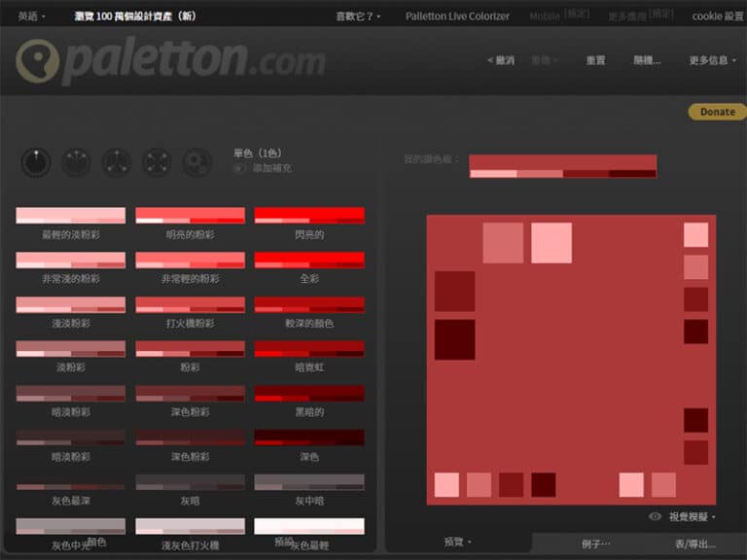Choose the 全彩 full colors preset swatch
This screenshot has height=560, width=747.
pos(309,260)
